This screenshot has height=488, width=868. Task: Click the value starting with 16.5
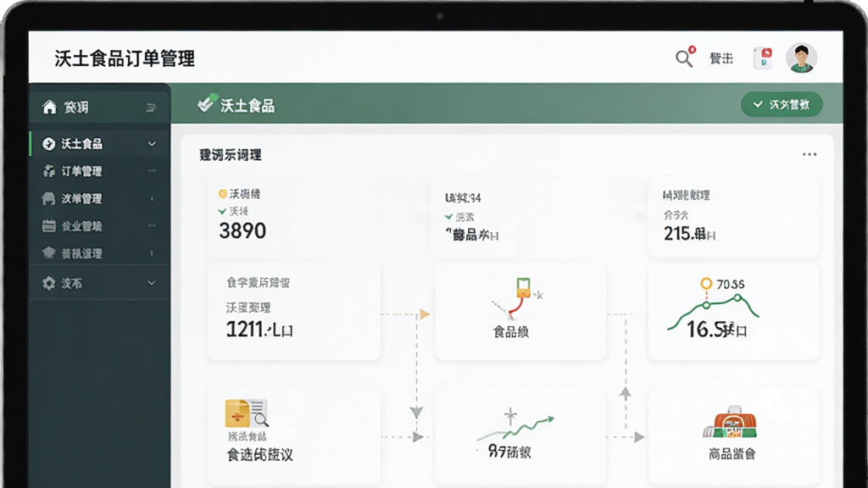click(x=717, y=330)
